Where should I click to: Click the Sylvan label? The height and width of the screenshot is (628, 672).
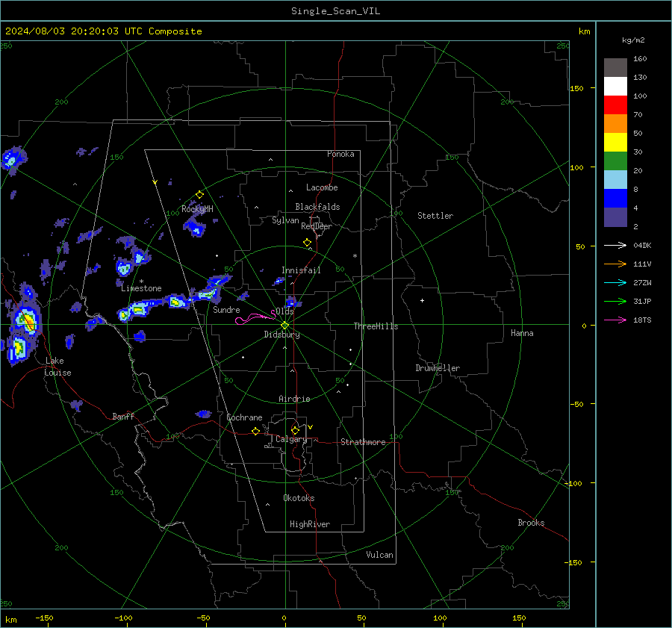pyautogui.click(x=285, y=220)
